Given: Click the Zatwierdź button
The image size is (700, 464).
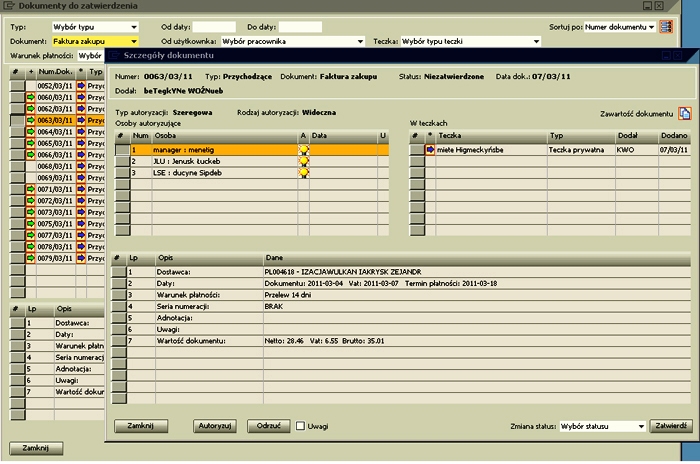Looking at the screenshot, I should [671, 426].
